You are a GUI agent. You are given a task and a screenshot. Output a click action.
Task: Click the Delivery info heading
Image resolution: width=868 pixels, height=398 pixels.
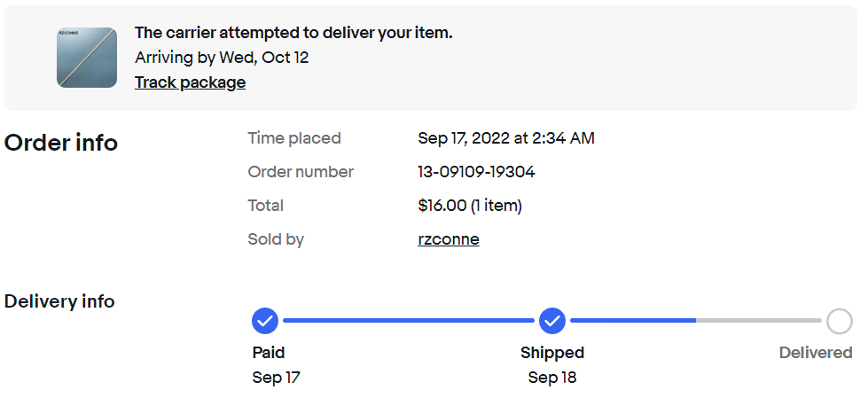click(59, 301)
